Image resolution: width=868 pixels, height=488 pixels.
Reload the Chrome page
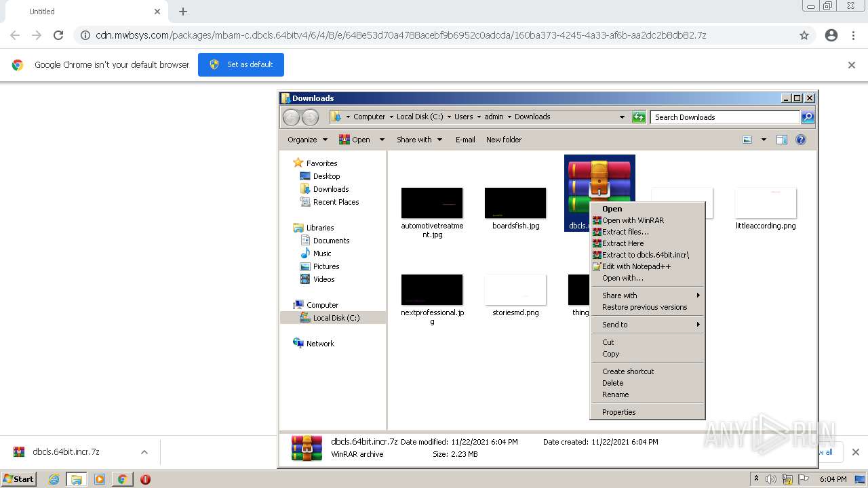click(58, 35)
